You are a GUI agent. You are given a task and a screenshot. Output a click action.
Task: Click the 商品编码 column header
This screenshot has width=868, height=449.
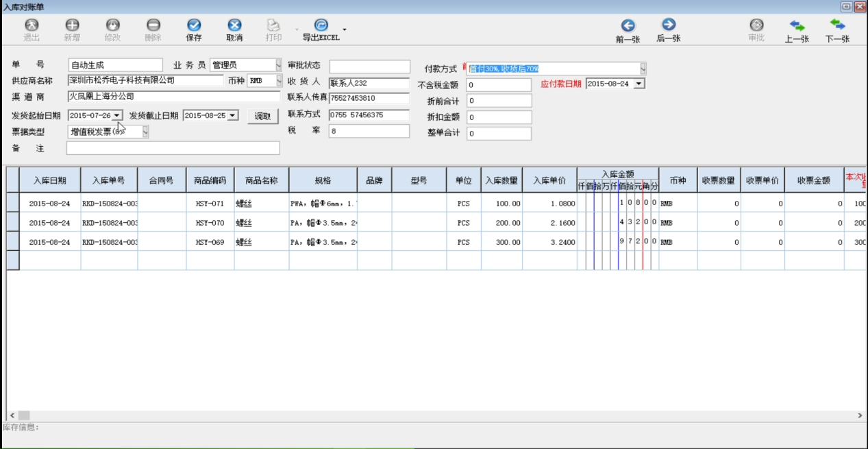(210, 181)
